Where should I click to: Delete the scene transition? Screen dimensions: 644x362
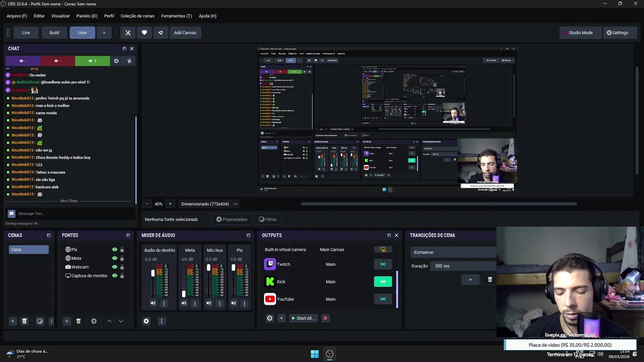point(490,280)
